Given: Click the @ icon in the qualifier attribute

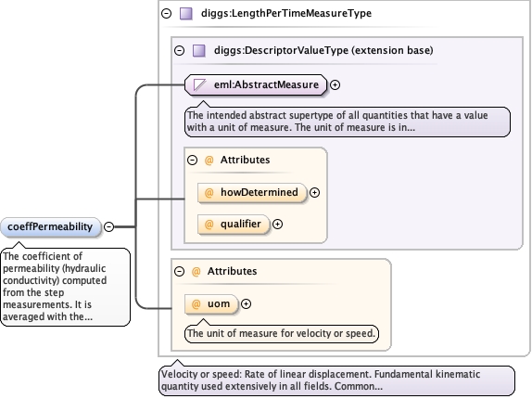Looking at the screenshot, I should pos(209,225).
